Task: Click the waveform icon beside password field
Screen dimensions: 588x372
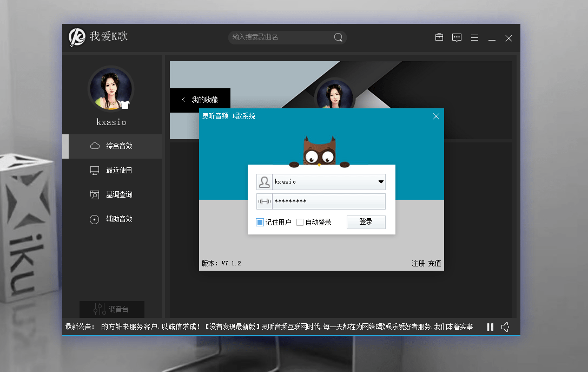Action: coord(265,201)
